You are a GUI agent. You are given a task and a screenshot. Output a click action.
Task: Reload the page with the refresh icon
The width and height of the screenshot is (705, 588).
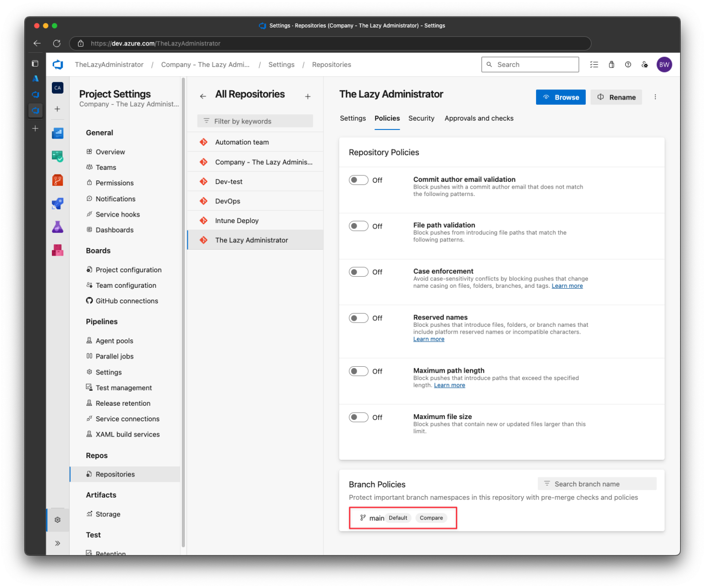57,43
